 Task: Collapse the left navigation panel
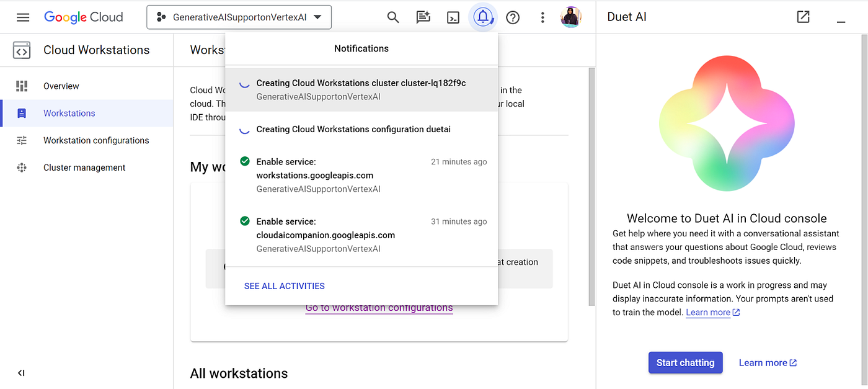[x=22, y=373]
